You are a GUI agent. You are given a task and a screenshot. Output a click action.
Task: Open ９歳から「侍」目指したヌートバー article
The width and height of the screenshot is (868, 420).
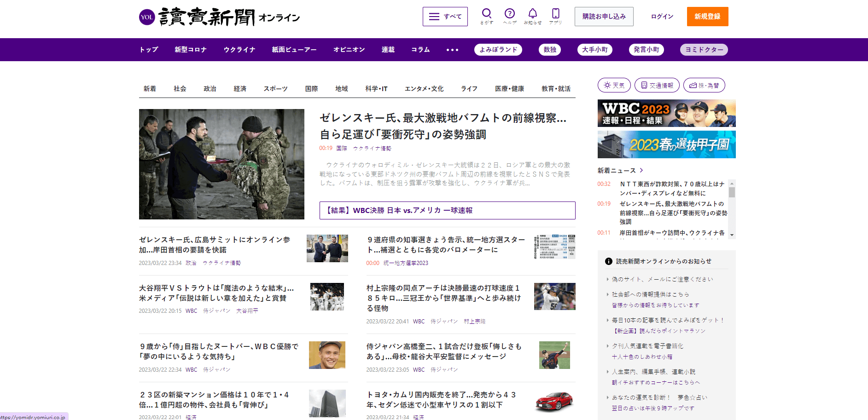219,351
